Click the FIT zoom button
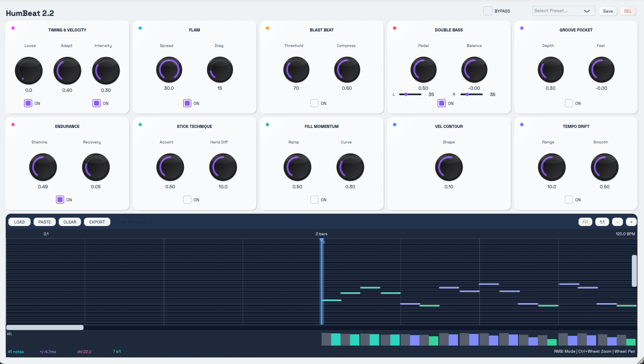The height and width of the screenshot is (364, 644). (x=585, y=222)
